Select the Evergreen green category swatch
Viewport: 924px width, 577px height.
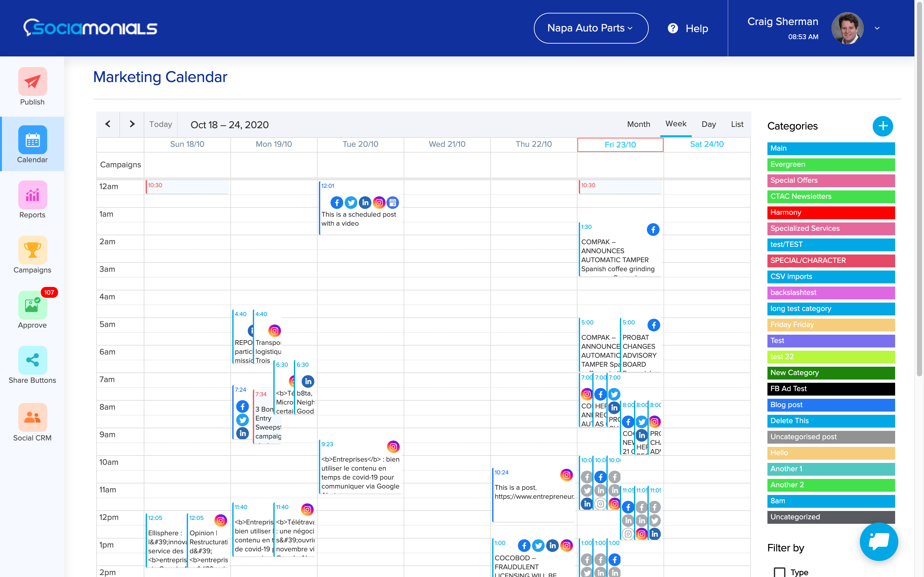[831, 164]
